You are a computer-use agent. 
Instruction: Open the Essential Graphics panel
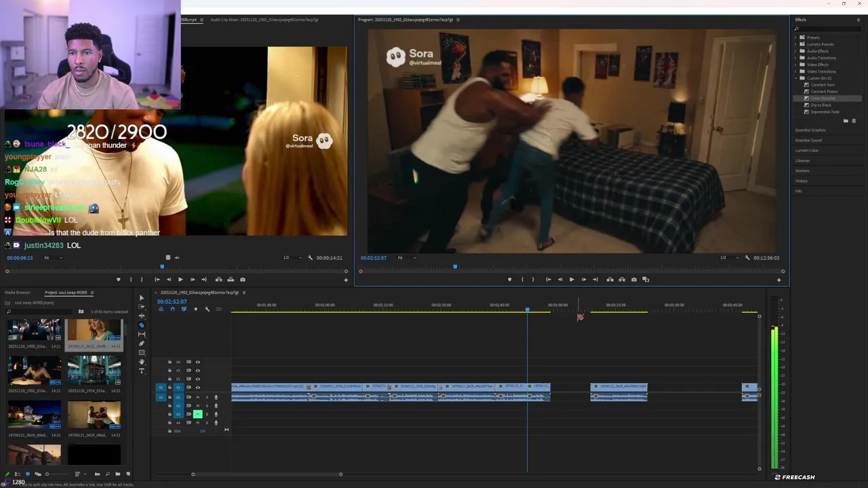[810, 130]
